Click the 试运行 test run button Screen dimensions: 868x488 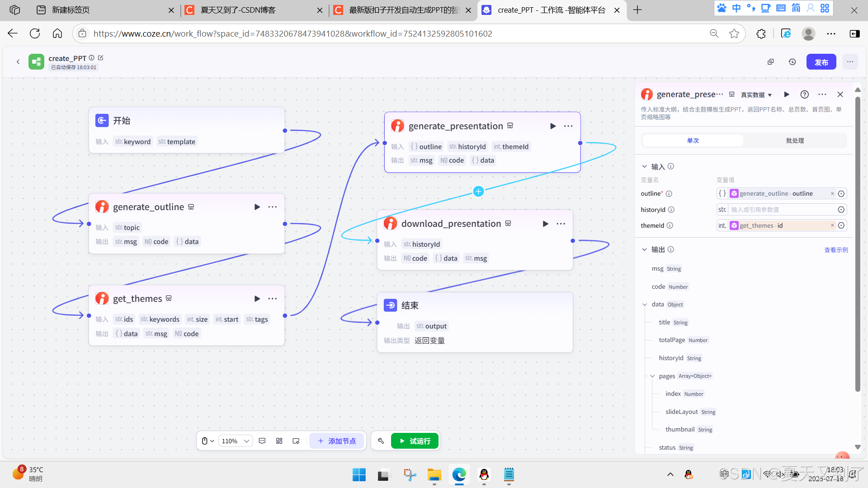point(415,441)
